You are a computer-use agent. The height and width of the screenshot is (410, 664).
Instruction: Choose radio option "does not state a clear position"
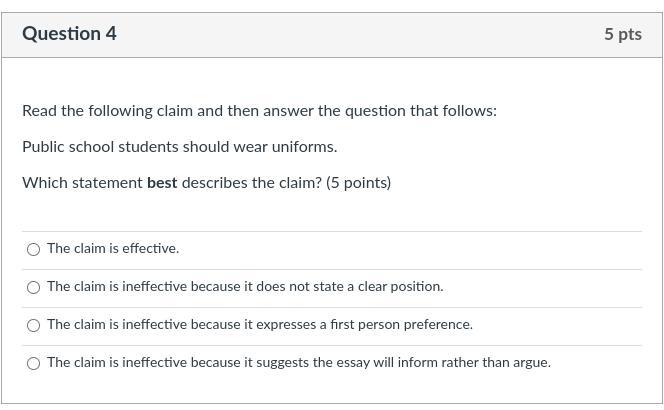tap(34, 287)
